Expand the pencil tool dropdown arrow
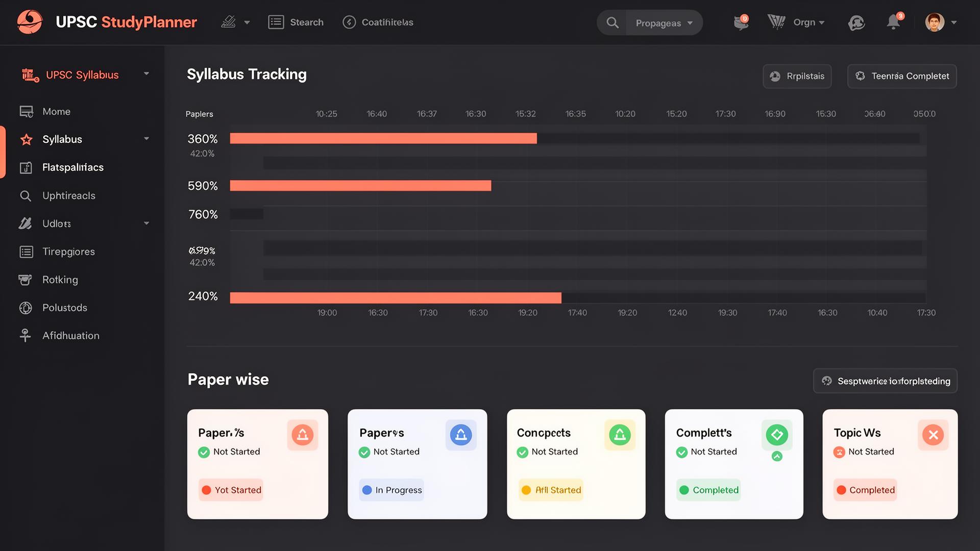The width and height of the screenshot is (980, 551). coord(247,22)
